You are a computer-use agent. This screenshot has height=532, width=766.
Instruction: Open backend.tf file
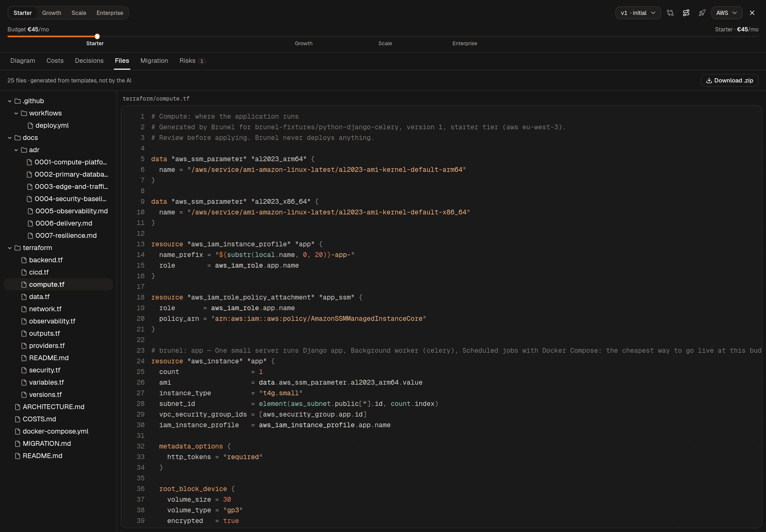(58, 260)
